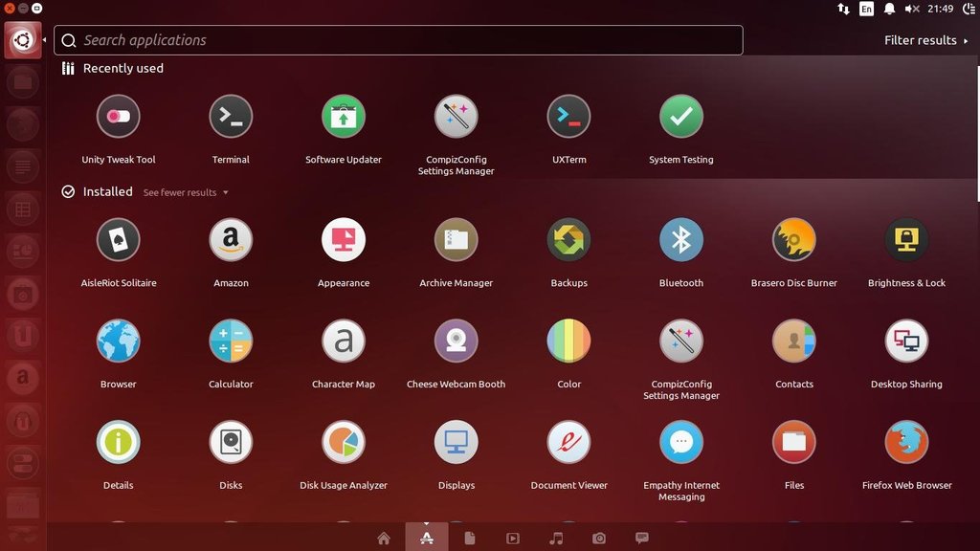Viewport: 980px width, 551px height.
Task: Click the Recently used heading
Action: [x=123, y=68]
